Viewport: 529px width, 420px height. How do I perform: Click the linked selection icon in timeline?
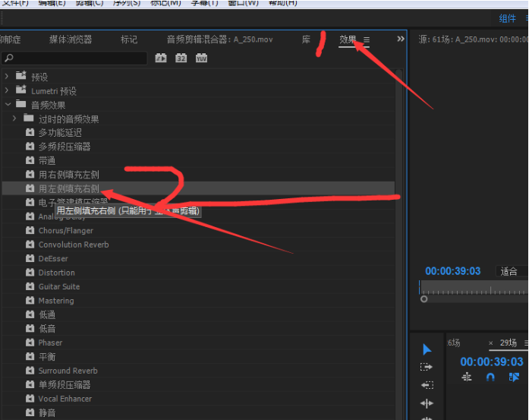[x=514, y=377]
